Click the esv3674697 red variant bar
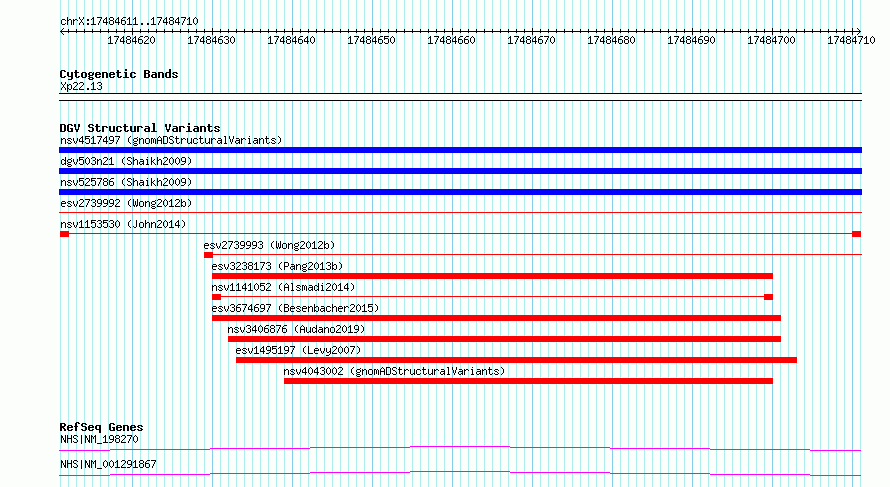Viewport: 890px width, 487px height. coord(496,318)
